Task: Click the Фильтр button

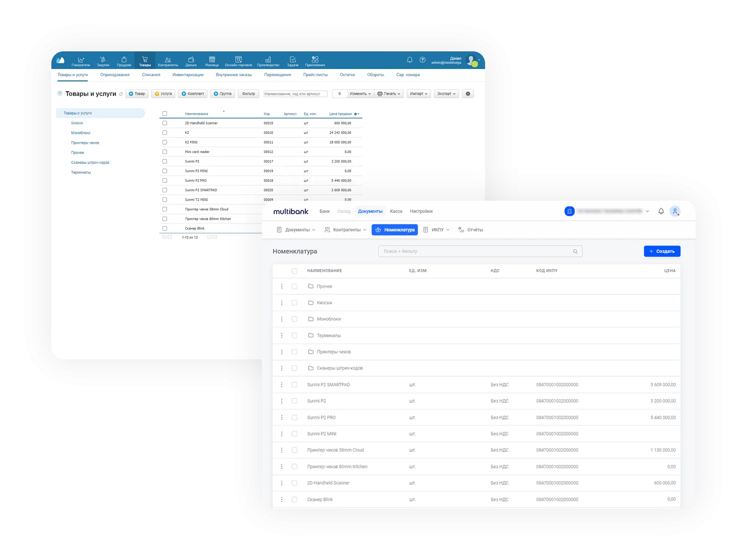Action: coord(248,94)
